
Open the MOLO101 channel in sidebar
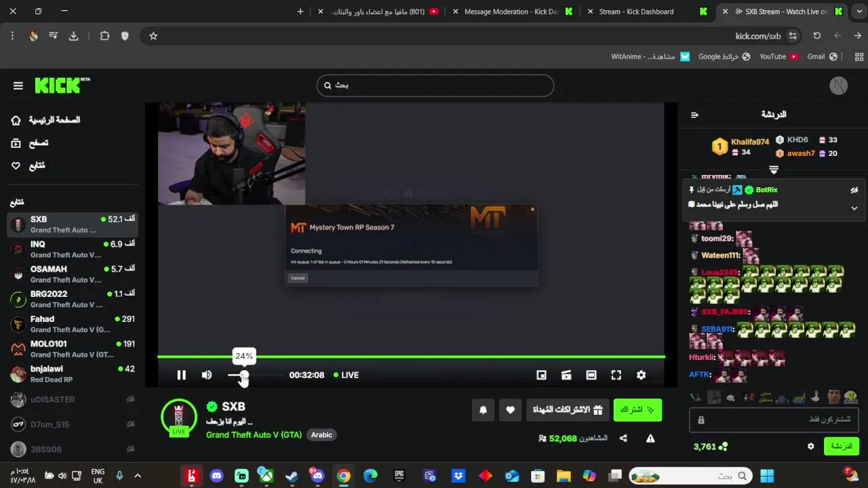73,349
